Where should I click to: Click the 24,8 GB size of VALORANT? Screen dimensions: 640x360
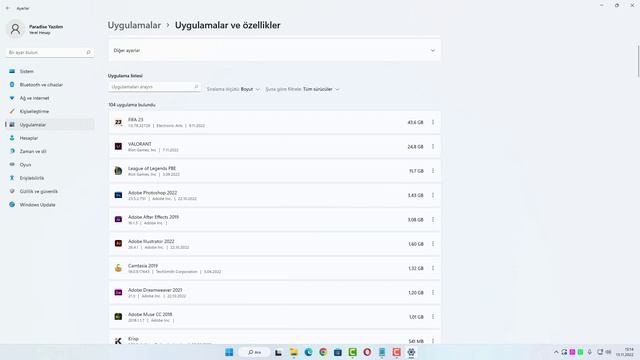pyautogui.click(x=415, y=147)
